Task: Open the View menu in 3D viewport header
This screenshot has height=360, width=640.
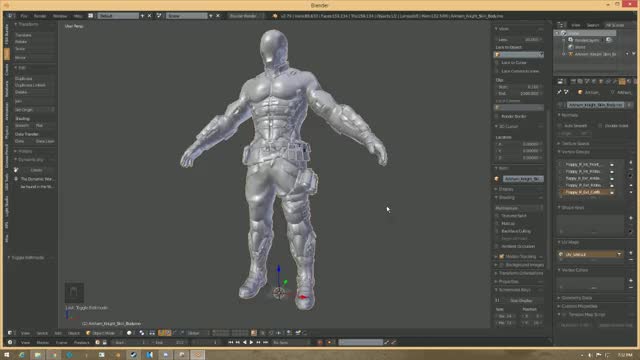Action: click(x=25, y=333)
